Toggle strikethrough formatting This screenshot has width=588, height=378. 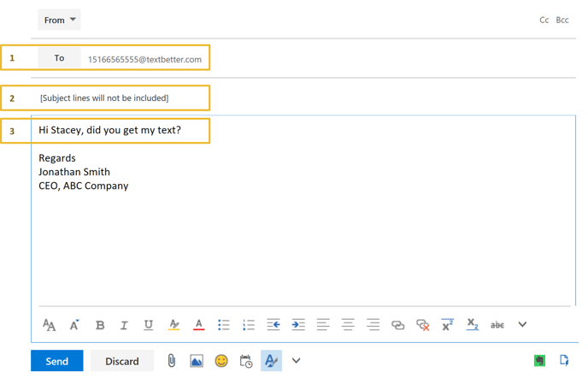[497, 325]
